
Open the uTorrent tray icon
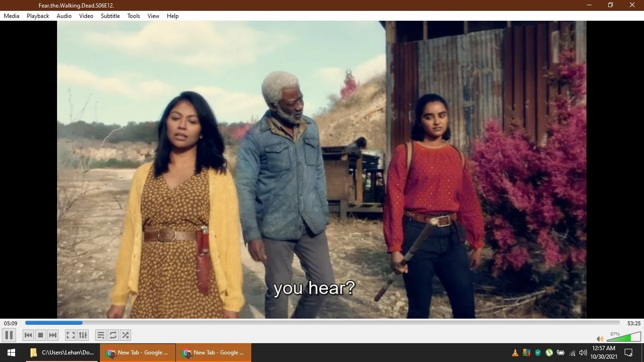549,353
